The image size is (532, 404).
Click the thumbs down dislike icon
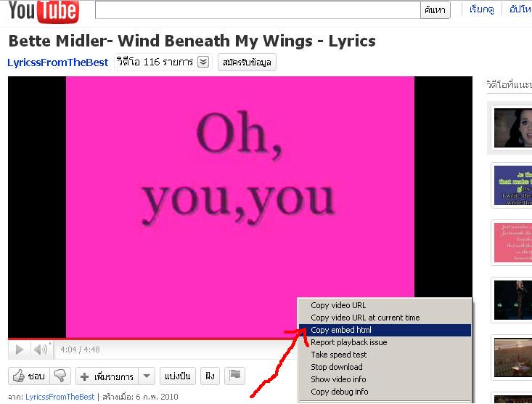point(60,376)
